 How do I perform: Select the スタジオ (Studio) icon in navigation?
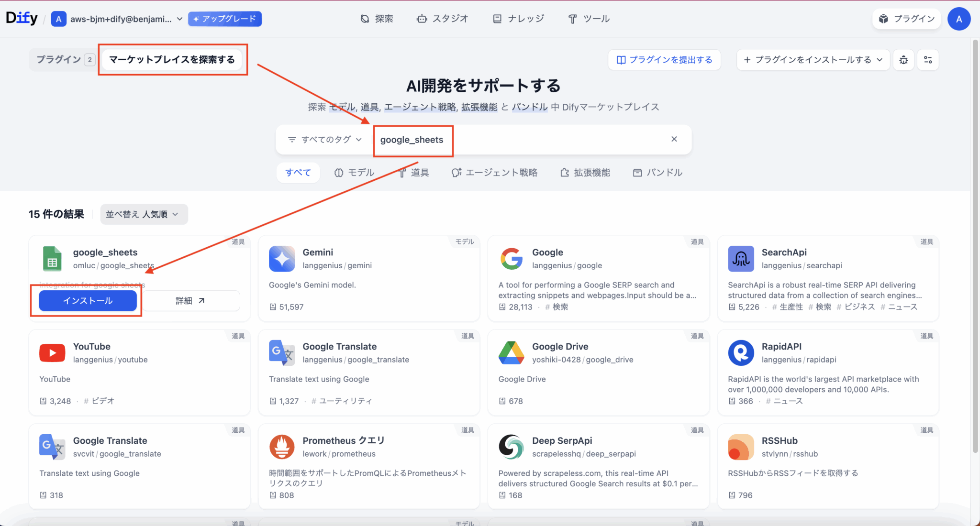pos(422,18)
